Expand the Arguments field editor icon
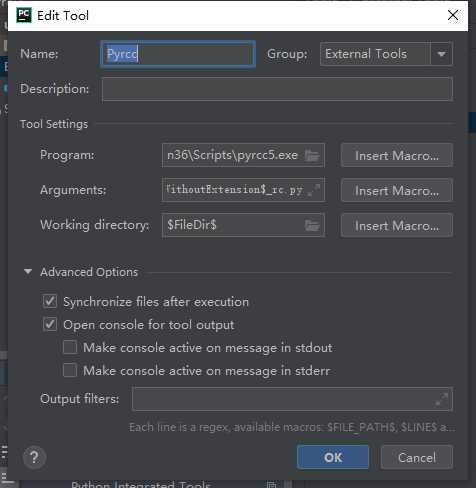 [x=314, y=190]
